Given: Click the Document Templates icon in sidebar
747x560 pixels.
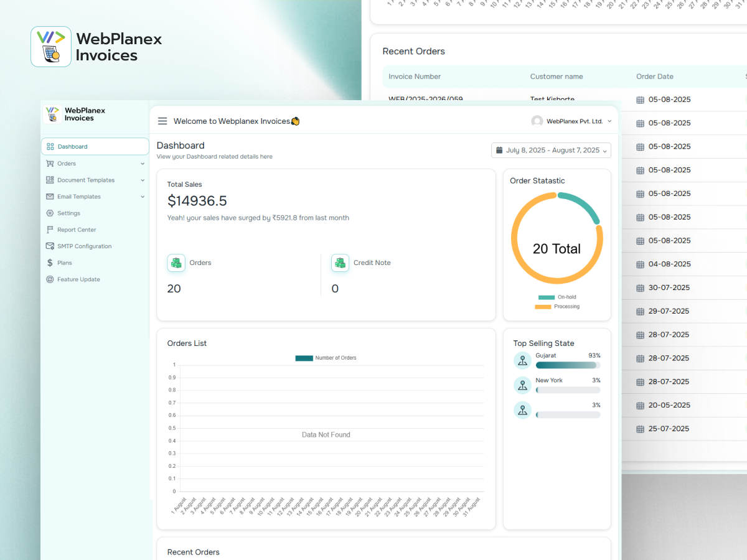Looking at the screenshot, I should point(50,180).
